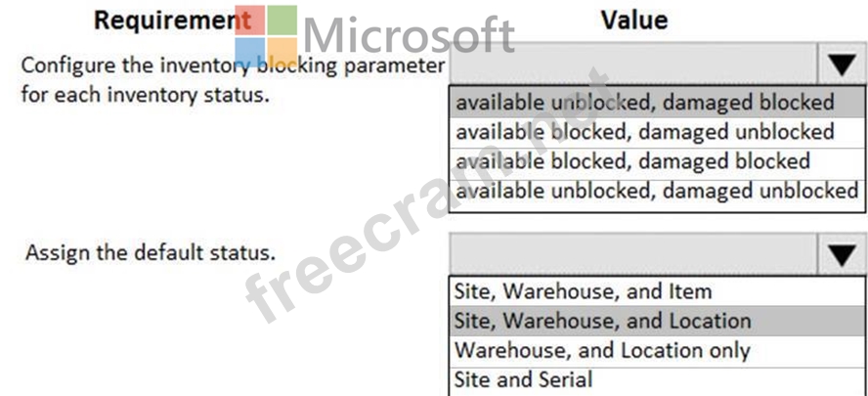Select 'available unblocked, damaged blocked' option
Screen dimensions: 868x396
point(645,103)
